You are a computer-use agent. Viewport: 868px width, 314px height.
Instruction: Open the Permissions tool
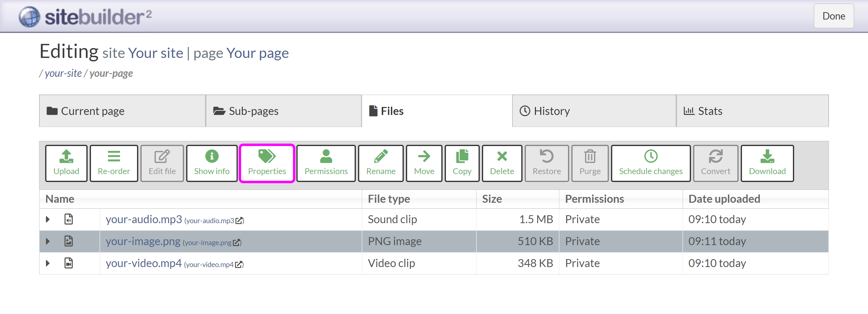pos(325,163)
